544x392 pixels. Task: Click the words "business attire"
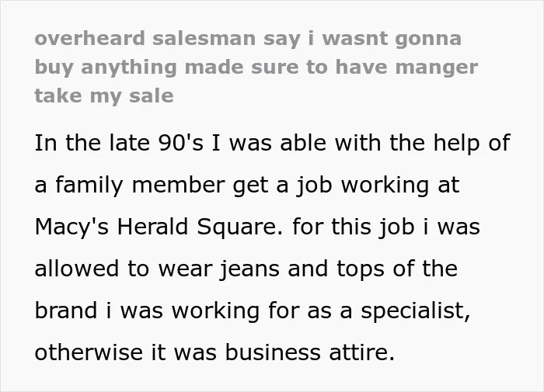pyautogui.click(x=310, y=352)
